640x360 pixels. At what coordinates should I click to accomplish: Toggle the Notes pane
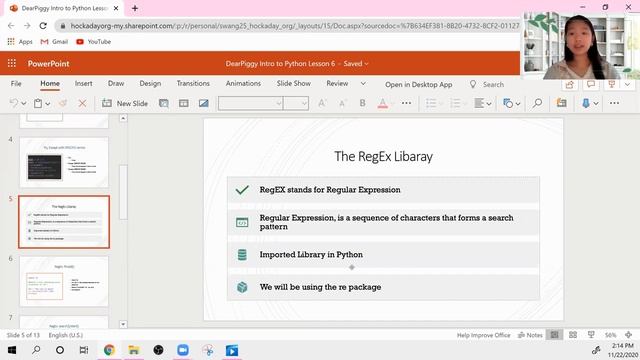(x=530, y=335)
